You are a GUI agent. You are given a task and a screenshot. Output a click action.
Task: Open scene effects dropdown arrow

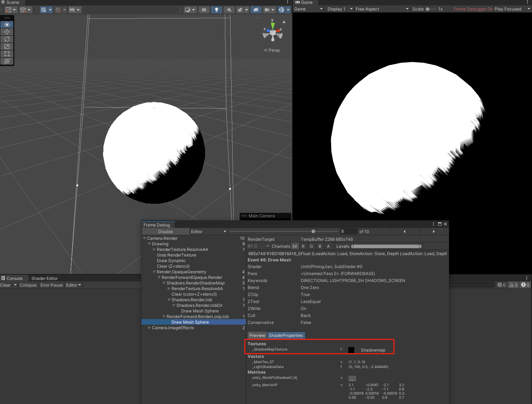(247, 10)
